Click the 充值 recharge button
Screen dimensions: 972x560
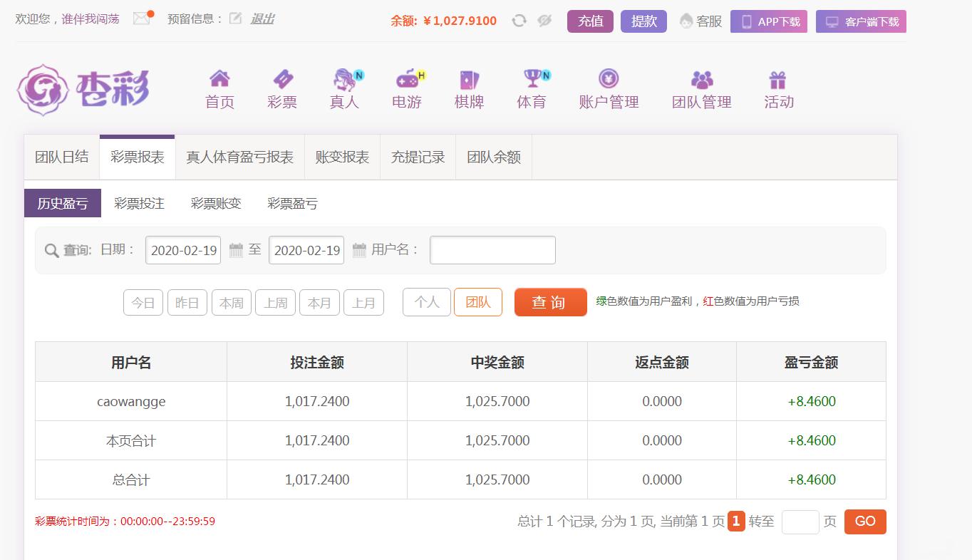click(x=590, y=21)
